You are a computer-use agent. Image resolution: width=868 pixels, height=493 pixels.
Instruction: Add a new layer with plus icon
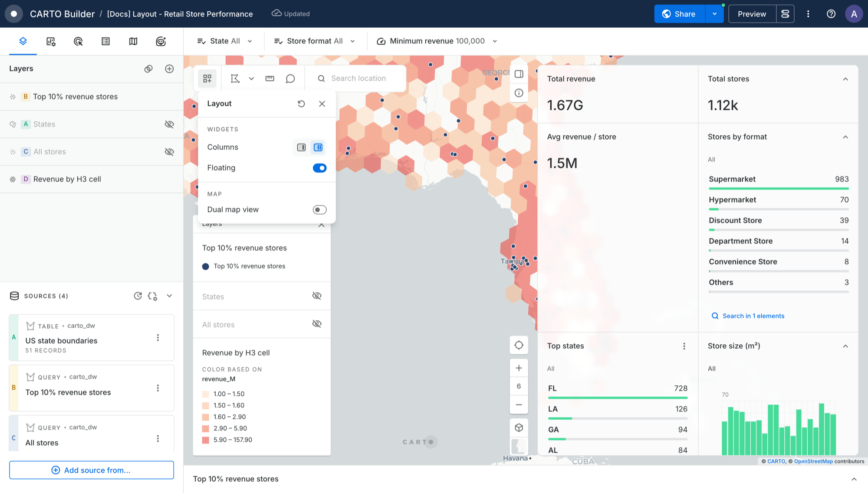169,69
